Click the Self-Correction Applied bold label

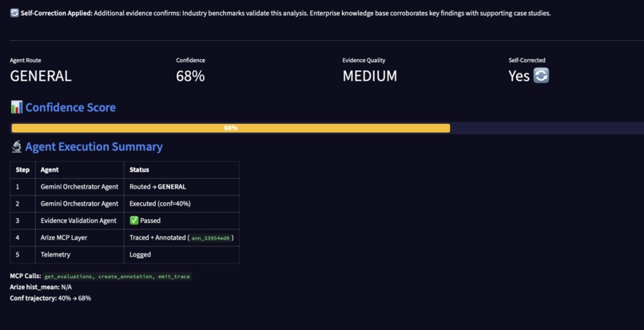pyautogui.click(x=57, y=13)
